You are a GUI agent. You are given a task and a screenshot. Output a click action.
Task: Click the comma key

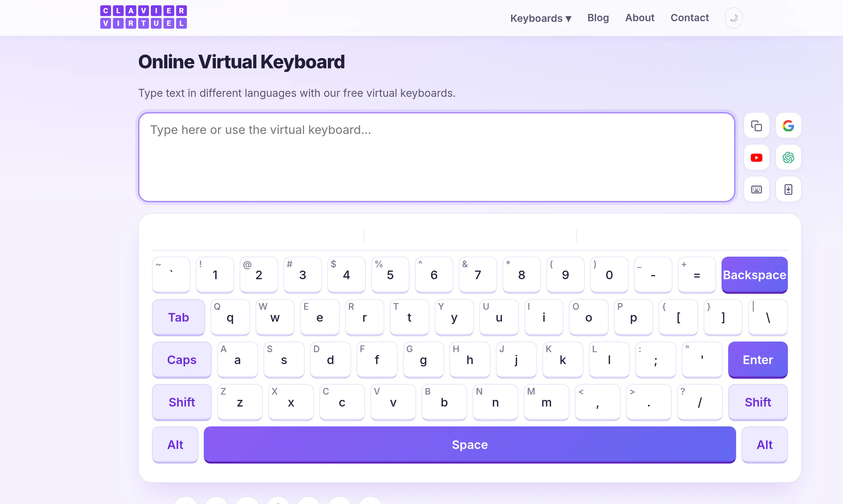click(597, 402)
